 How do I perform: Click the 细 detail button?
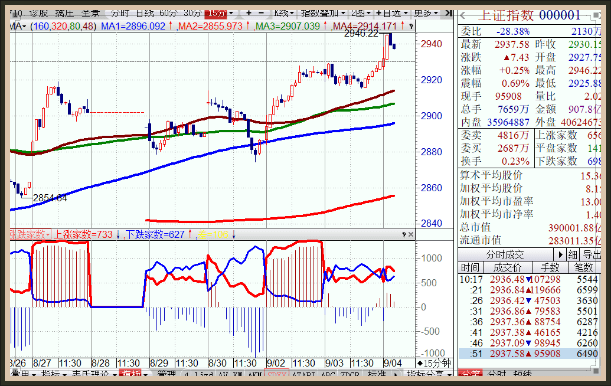[x=572, y=255]
